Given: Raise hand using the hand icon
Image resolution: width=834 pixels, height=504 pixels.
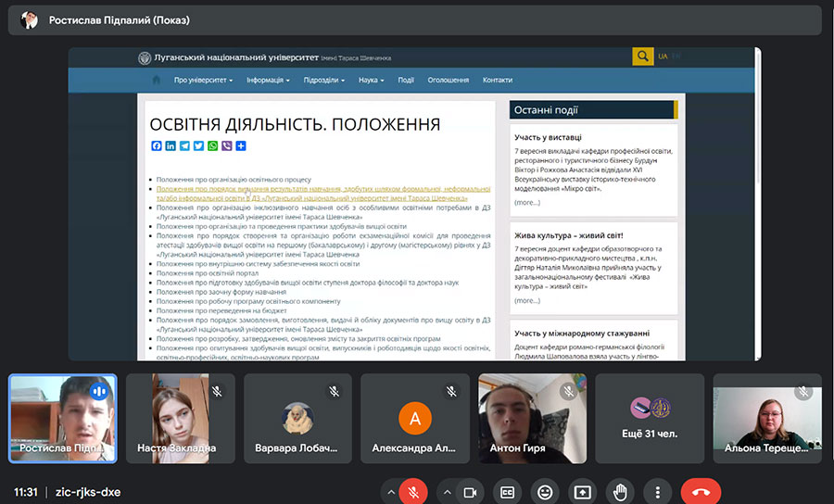Looking at the screenshot, I should pos(620,492).
